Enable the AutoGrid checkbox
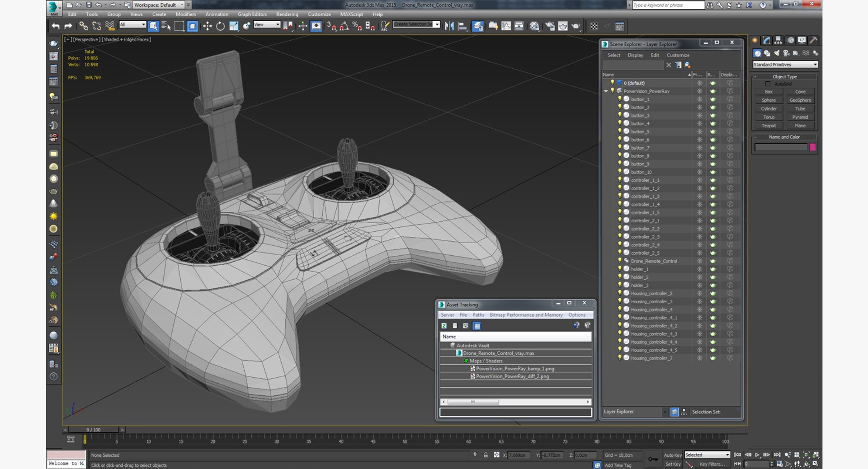The image size is (868, 469). point(768,84)
